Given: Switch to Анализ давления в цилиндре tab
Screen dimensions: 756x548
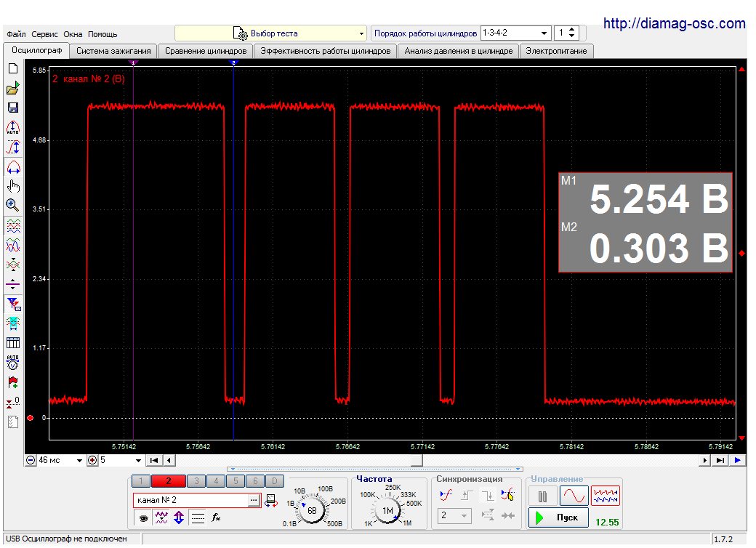Looking at the screenshot, I should 459,51.
